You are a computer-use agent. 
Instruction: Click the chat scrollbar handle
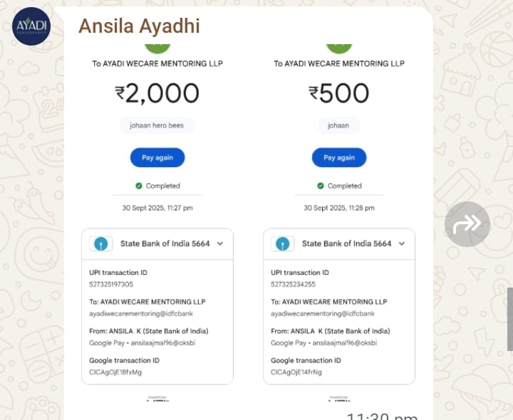(509, 319)
